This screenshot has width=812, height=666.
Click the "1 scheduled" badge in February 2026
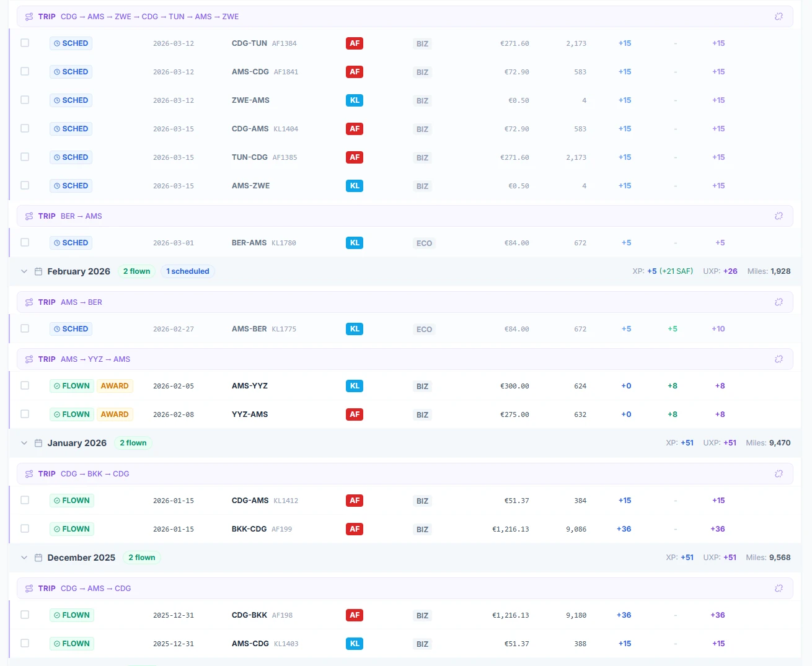(187, 271)
